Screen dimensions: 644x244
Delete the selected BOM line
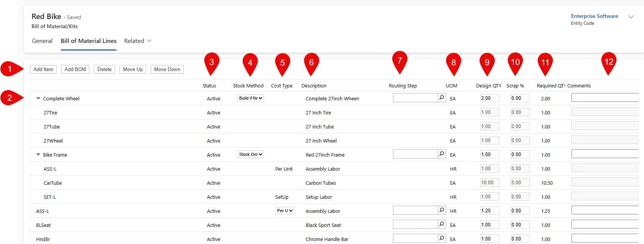click(104, 69)
